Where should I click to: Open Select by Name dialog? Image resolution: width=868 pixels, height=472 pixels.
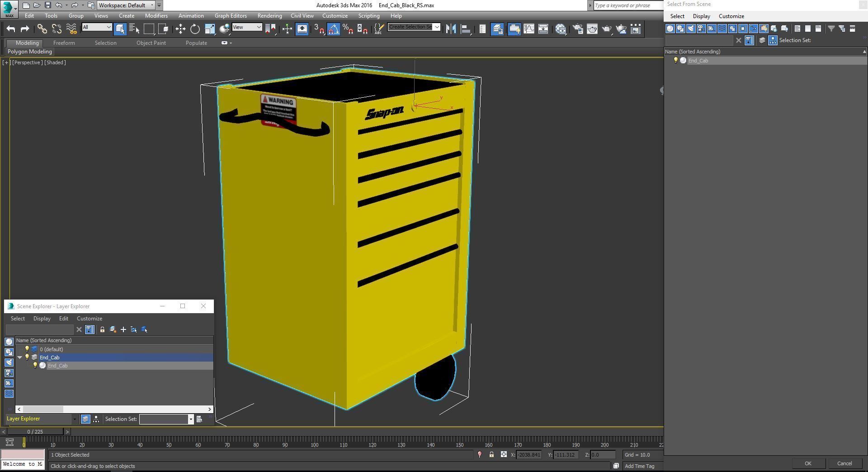click(134, 29)
